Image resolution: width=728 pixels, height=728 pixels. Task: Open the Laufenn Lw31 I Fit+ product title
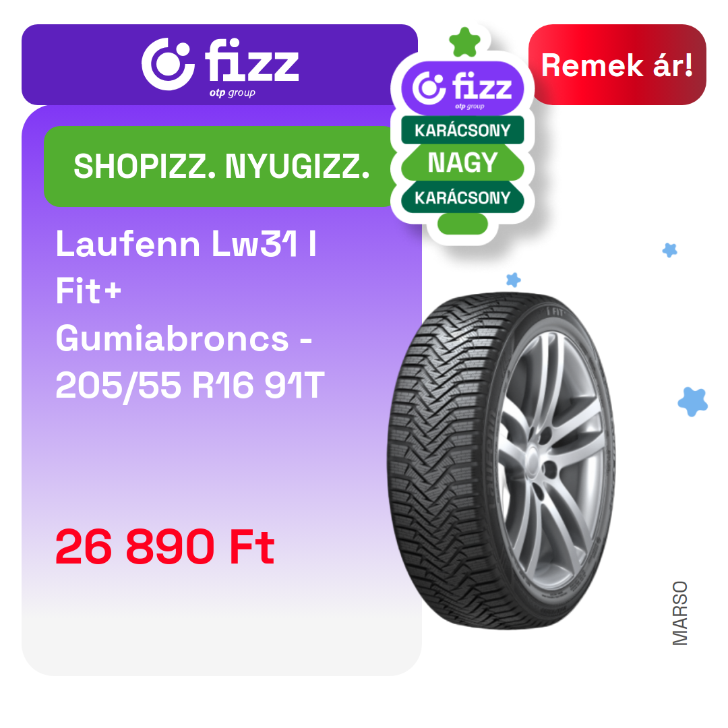point(186,268)
